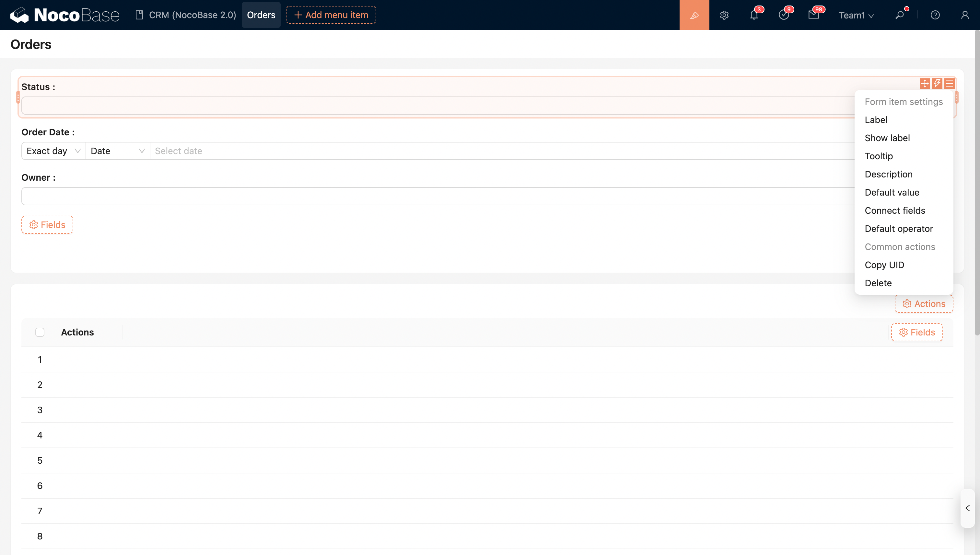Select Default value from settings menu

pyautogui.click(x=892, y=192)
